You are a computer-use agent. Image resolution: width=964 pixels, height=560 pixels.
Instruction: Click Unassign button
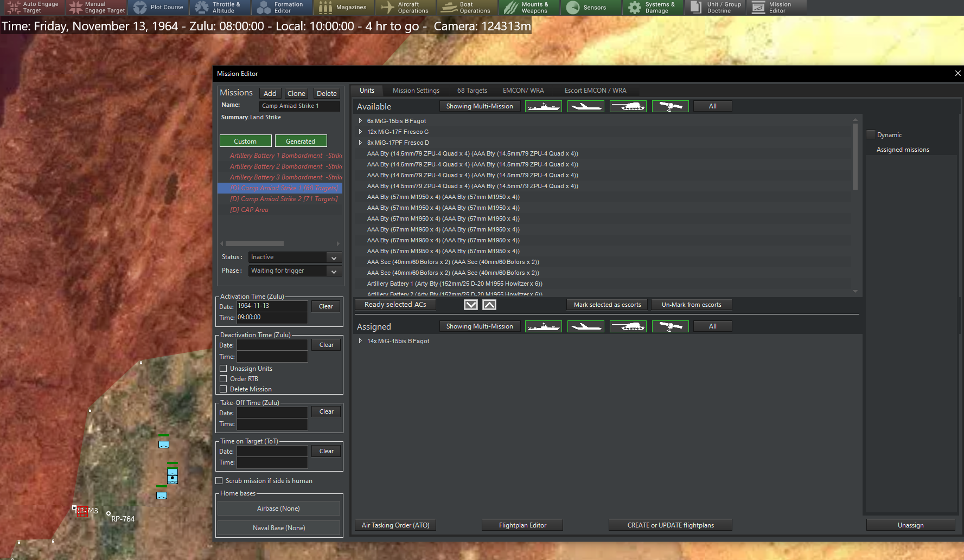[910, 525]
